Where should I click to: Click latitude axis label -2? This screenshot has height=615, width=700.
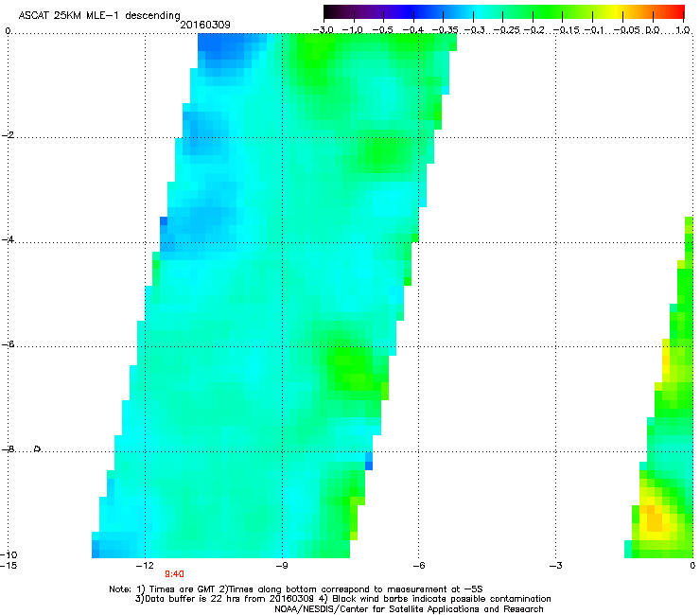8,135
